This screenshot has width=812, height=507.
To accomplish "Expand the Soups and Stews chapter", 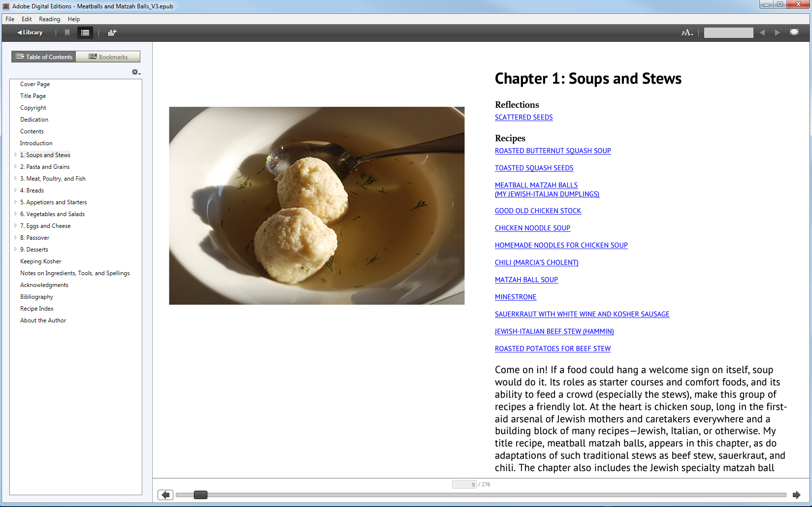I will (x=16, y=155).
